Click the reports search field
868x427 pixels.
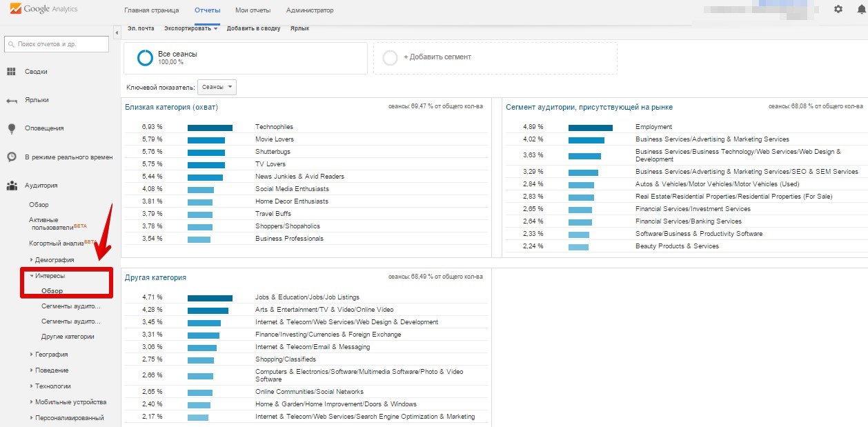coord(55,43)
